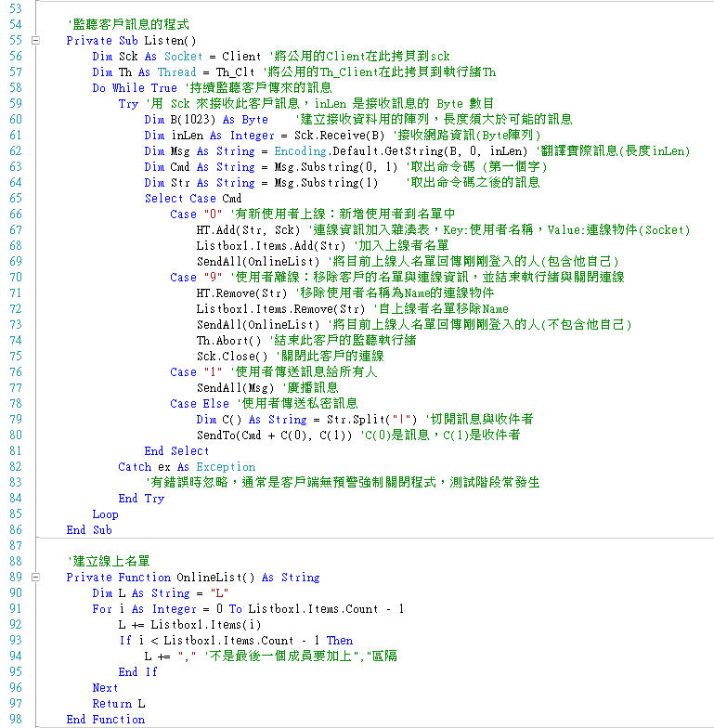Click the SendTo(Cmd + C(0), C(1)) call

coord(276,435)
